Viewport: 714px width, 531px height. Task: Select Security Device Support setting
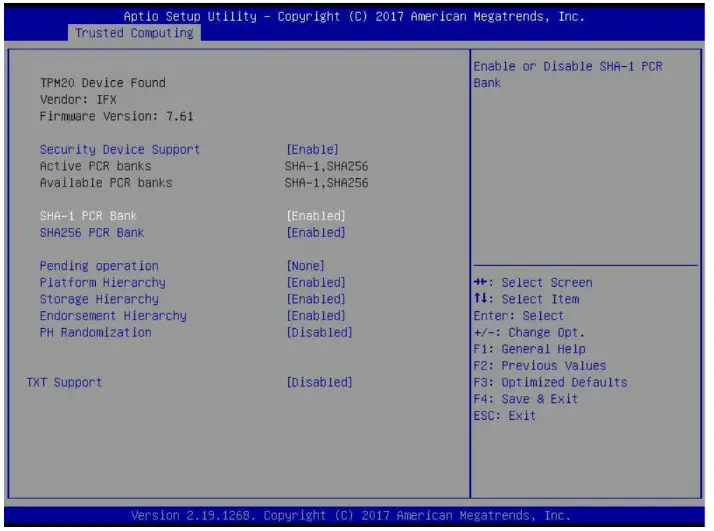pos(120,149)
